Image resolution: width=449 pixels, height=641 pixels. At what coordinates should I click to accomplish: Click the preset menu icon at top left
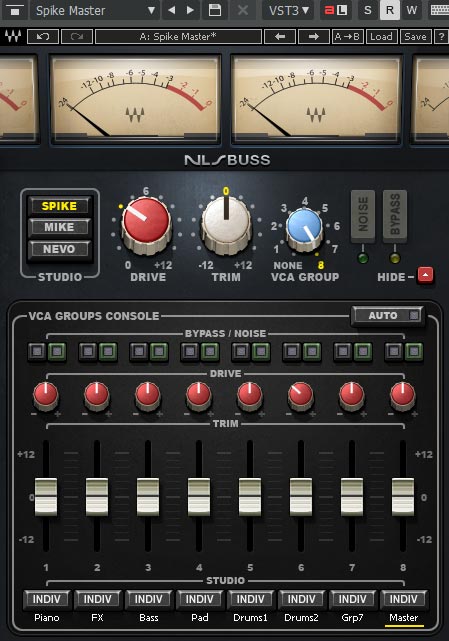(14, 10)
